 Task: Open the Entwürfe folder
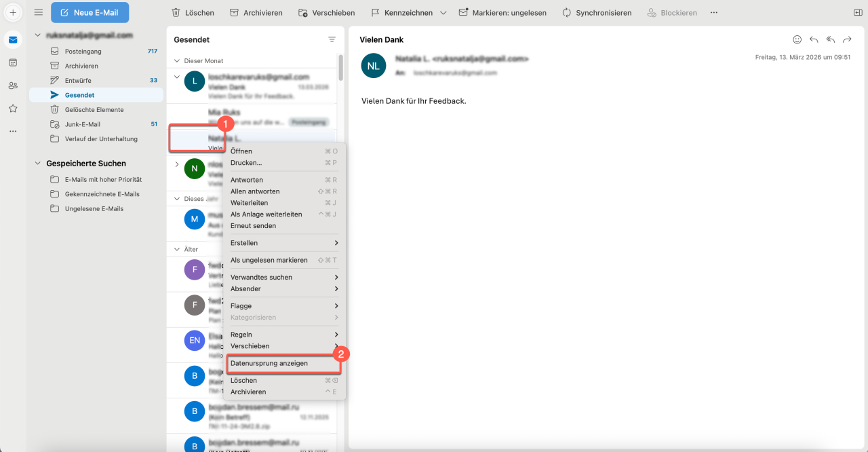[x=96, y=80]
